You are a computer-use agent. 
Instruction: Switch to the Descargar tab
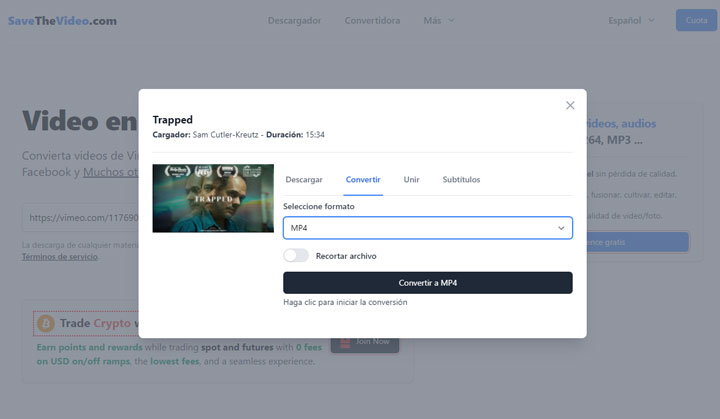tap(304, 180)
